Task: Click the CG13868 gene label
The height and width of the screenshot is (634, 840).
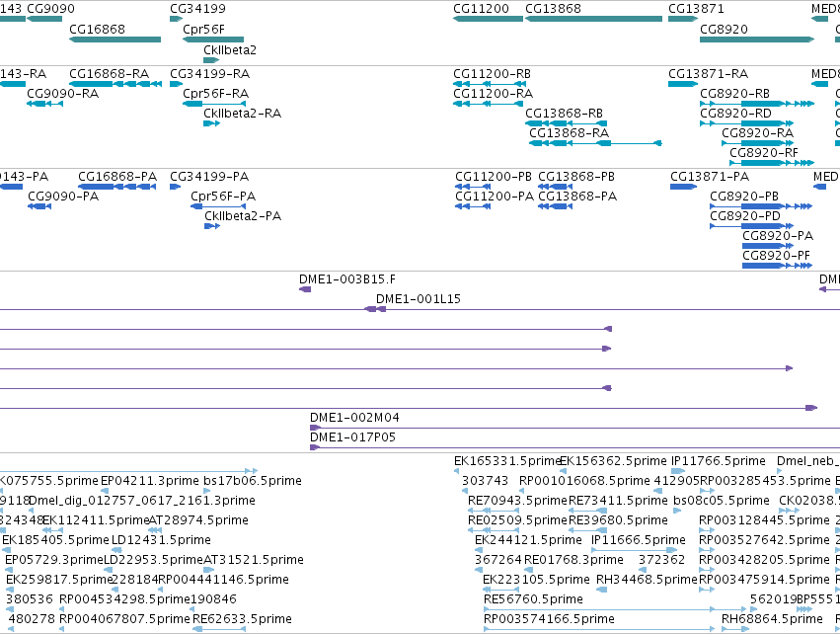Action: 553,9
